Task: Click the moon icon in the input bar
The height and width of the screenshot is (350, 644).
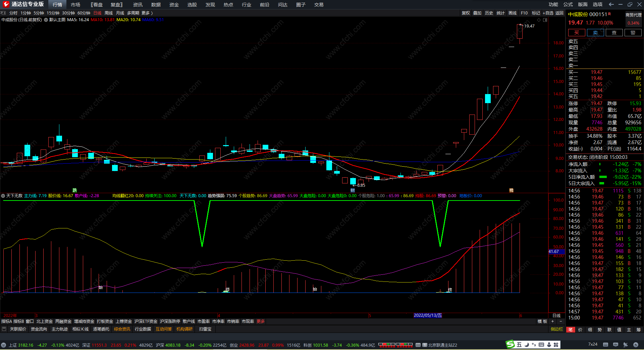Action: 527,345
